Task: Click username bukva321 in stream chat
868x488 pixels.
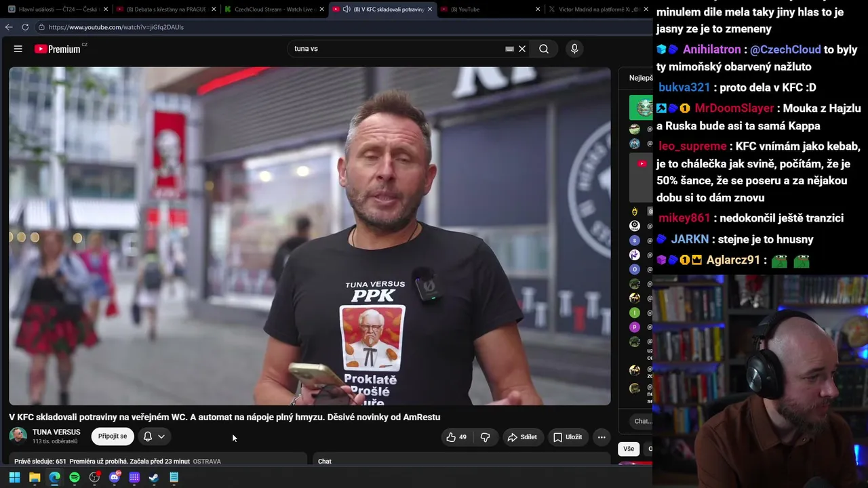Action: coord(684,87)
